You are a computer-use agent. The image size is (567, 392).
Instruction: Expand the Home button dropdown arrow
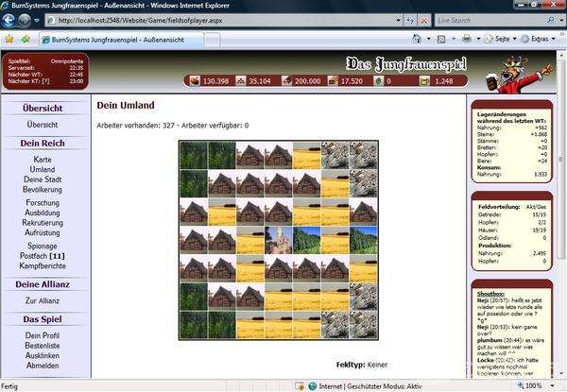(x=428, y=39)
